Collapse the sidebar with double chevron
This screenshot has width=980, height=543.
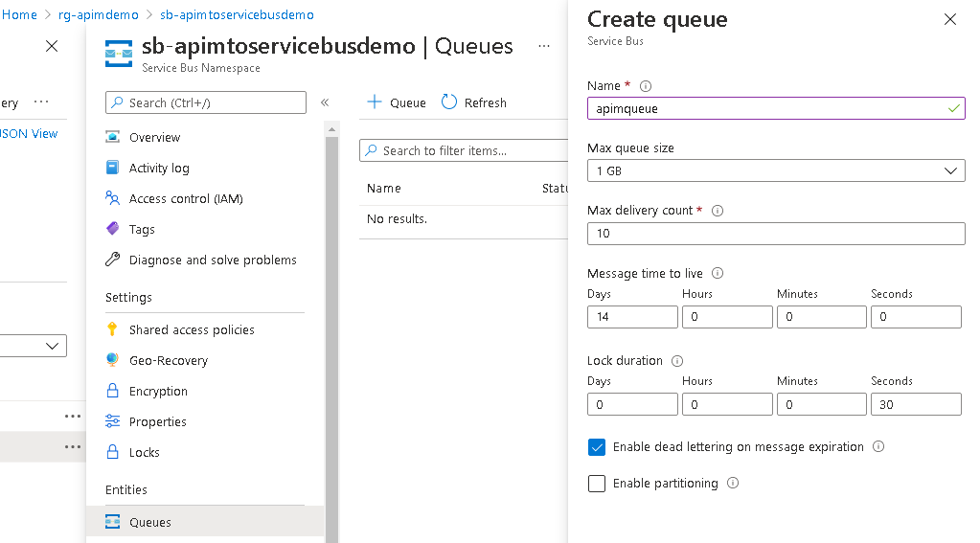pos(325,102)
